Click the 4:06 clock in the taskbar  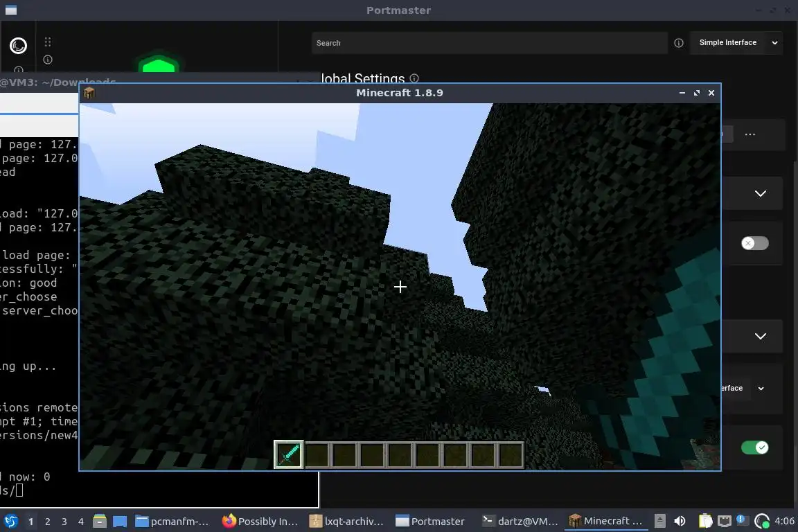point(784,521)
